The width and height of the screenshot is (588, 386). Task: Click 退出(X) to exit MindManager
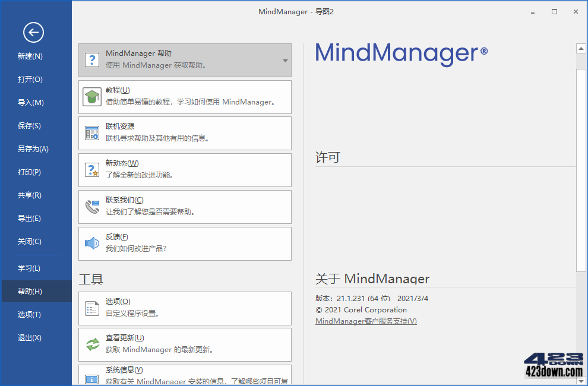(28, 338)
